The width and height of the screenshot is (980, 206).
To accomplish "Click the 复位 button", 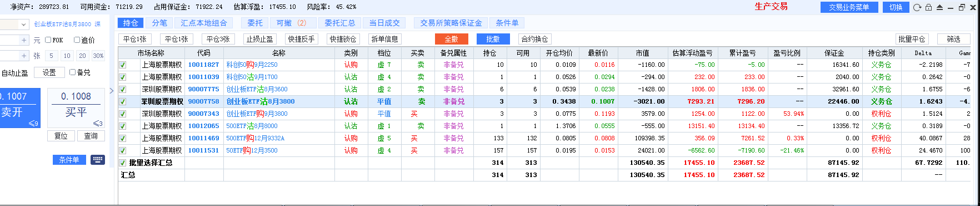I will pos(61,136).
